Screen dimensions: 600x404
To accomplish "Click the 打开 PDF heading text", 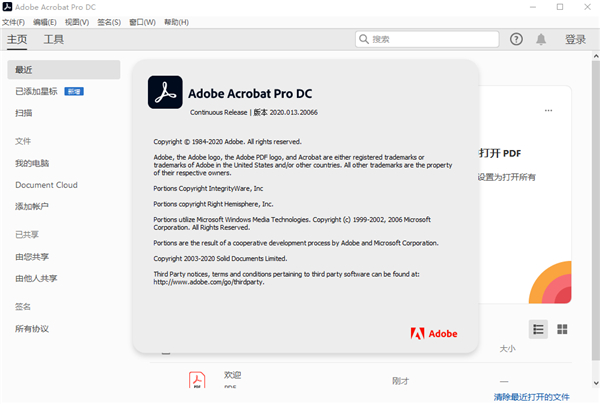I will [500, 153].
